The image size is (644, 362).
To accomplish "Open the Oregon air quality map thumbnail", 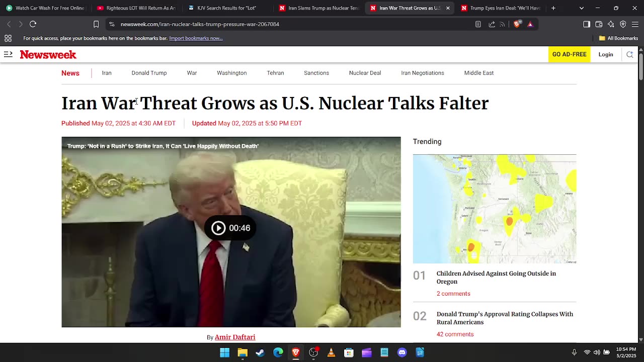I will coord(495,209).
